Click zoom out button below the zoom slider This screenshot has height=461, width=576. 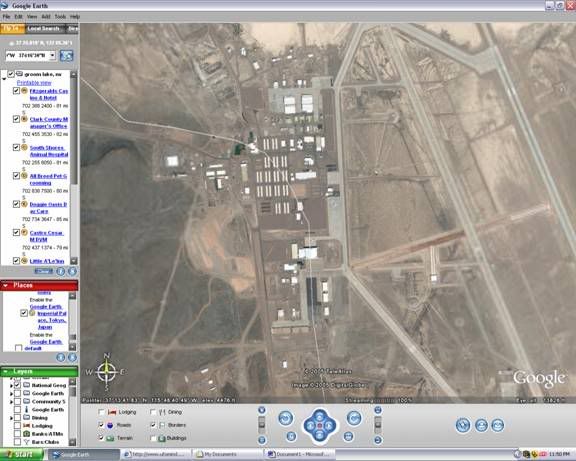tap(262, 440)
